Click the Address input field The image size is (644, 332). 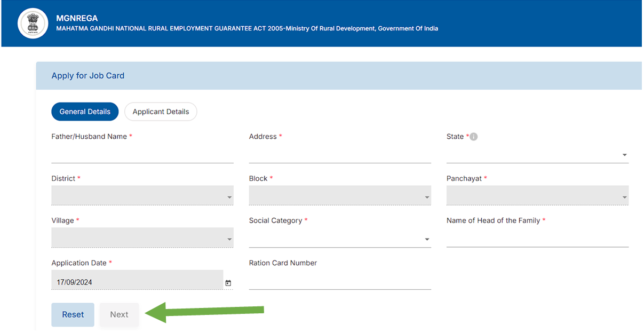pos(340,155)
